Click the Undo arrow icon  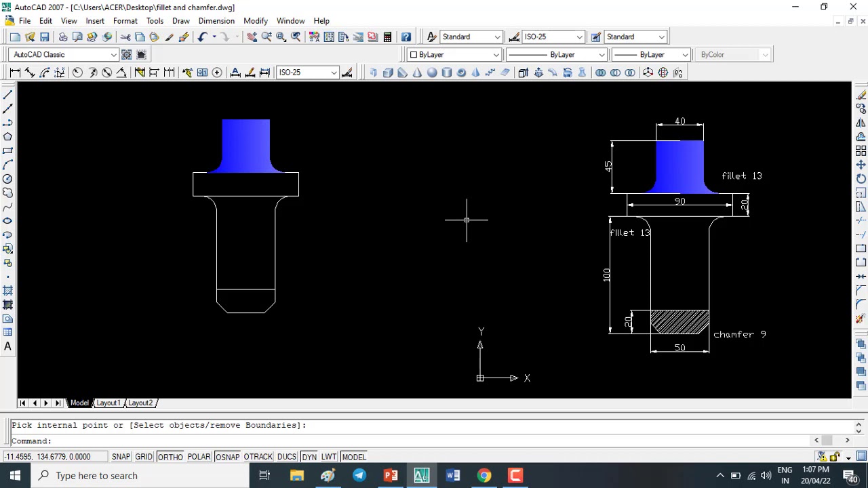click(203, 37)
